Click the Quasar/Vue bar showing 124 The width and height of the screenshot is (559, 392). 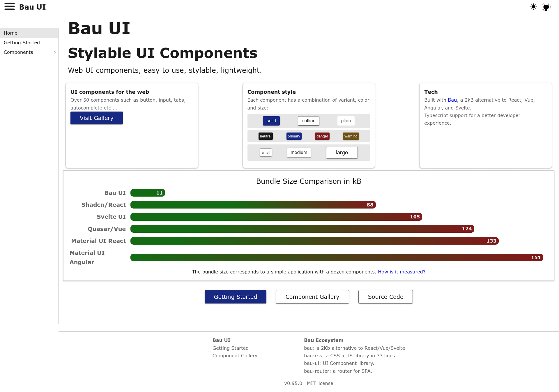click(302, 229)
